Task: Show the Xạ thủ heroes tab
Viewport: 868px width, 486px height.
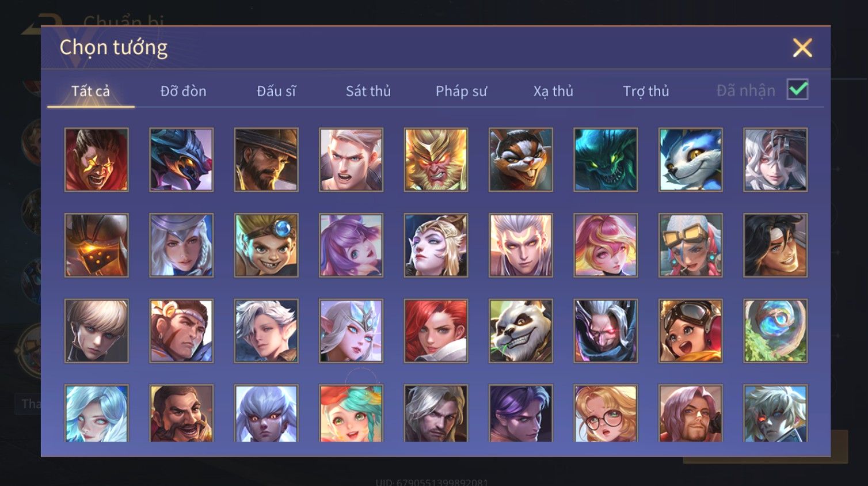Action: [x=553, y=91]
